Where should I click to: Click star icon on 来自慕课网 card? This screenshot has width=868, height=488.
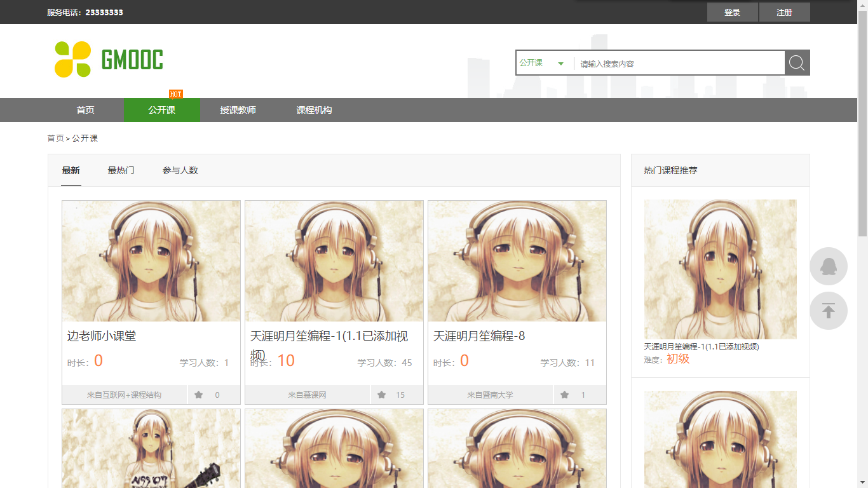[x=382, y=395]
